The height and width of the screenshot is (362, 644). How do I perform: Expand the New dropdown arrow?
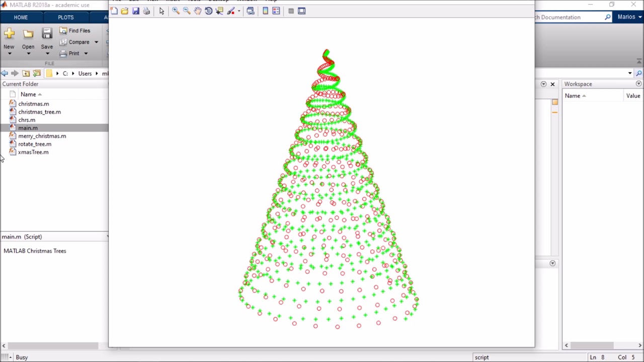[x=9, y=54]
